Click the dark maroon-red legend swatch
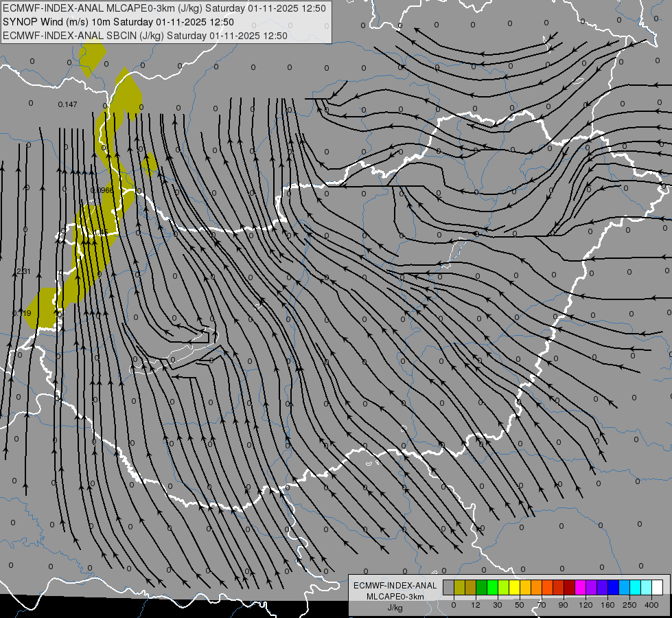This screenshot has height=618, width=672. (x=570, y=587)
